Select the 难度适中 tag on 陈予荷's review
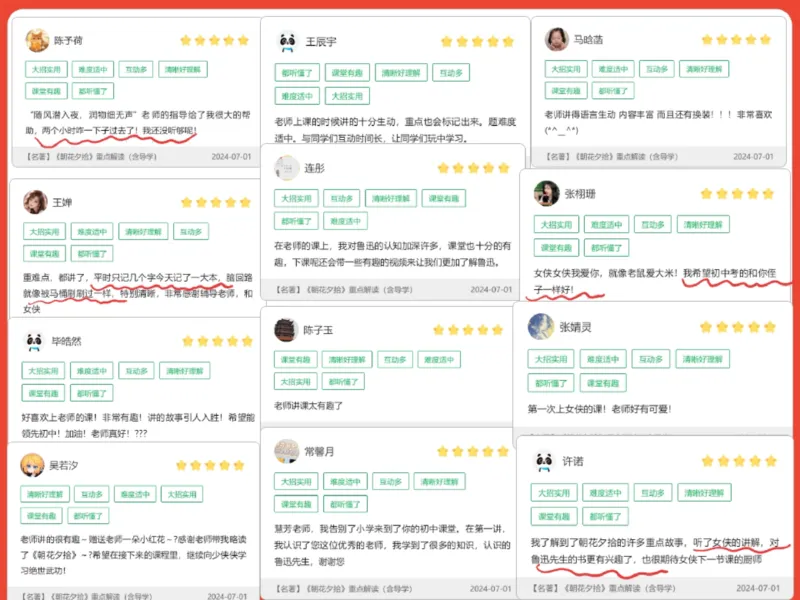 [x=93, y=69]
